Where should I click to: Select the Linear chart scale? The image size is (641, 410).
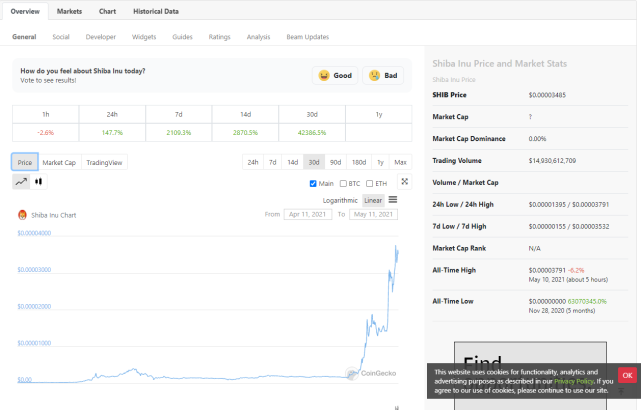[x=373, y=200]
